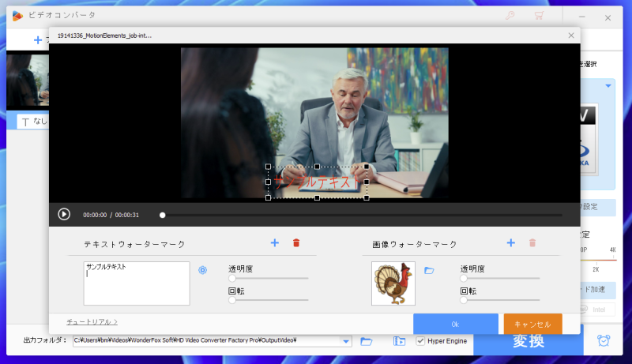Screen dimensions: 632x364
Task: Toggle the Hyper Engine checkbox
Action: (420, 341)
